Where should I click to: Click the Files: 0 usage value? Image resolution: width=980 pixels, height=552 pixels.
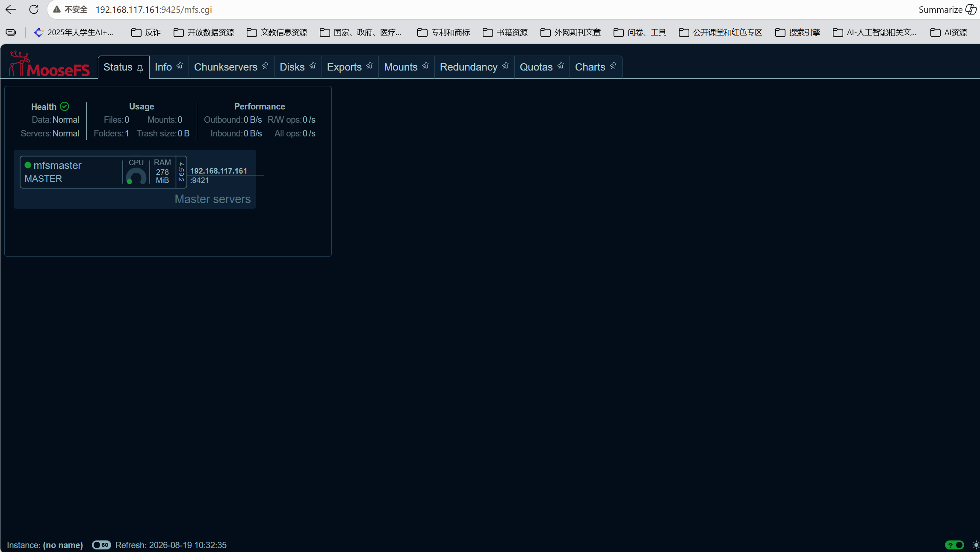[x=116, y=120]
